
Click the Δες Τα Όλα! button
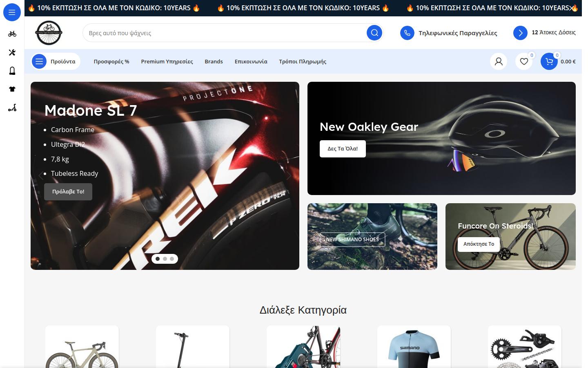[343, 149]
